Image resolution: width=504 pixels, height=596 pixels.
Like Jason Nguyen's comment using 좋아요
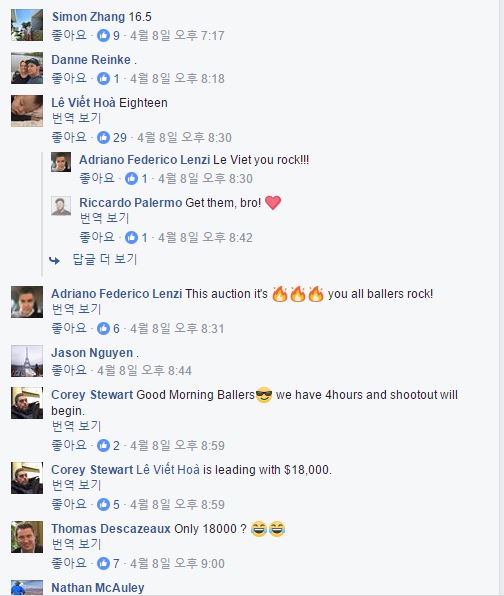[69, 370]
